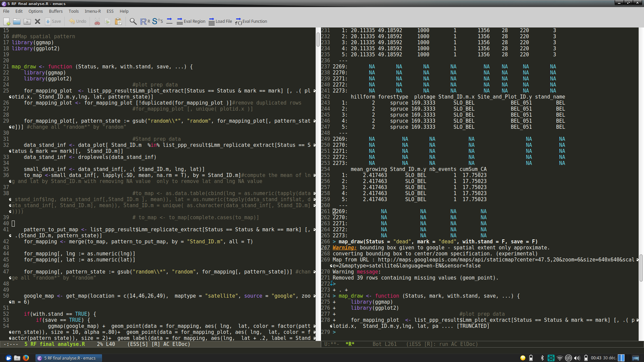Click the New file toolbar icon
The height and width of the screenshot is (362, 644).
coord(7,21)
